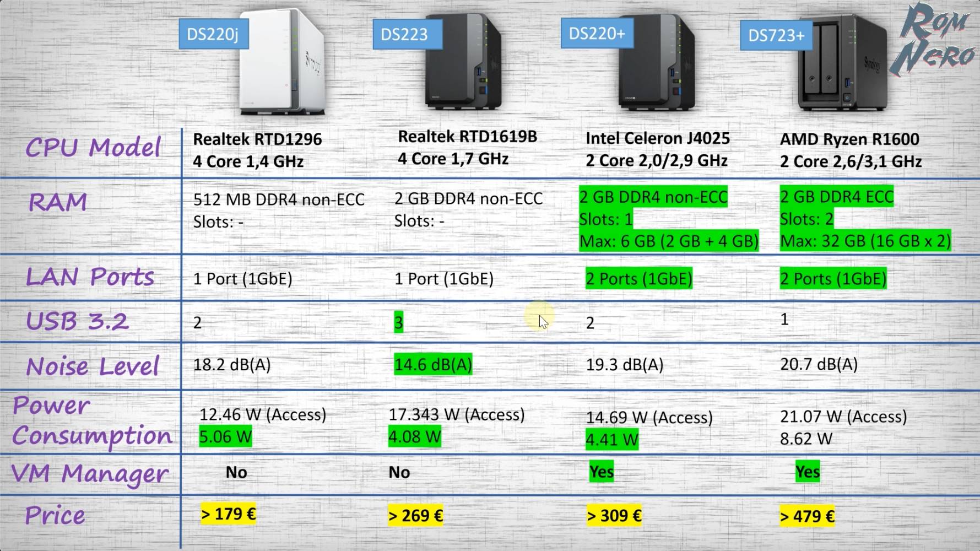Viewport: 980px width, 551px height.
Task: Click "2 Ports (1GbE)" in the DS723+ column
Action: pos(833,279)
